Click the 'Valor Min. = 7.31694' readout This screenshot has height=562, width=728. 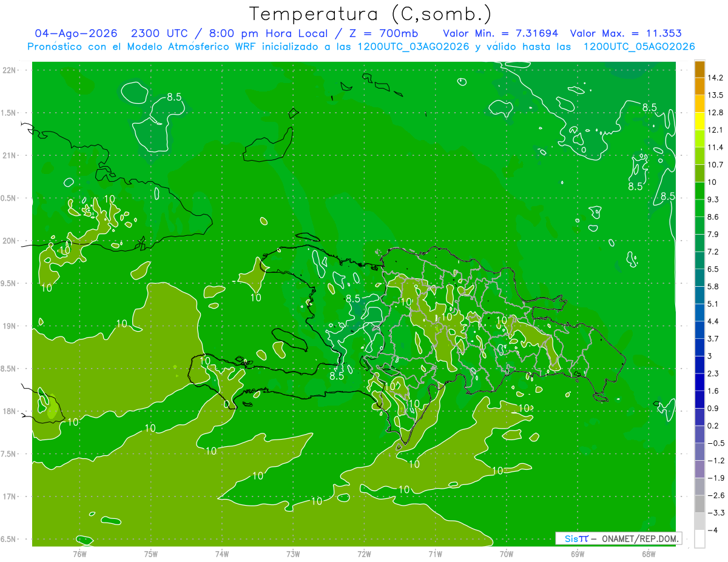click(500, 33)
